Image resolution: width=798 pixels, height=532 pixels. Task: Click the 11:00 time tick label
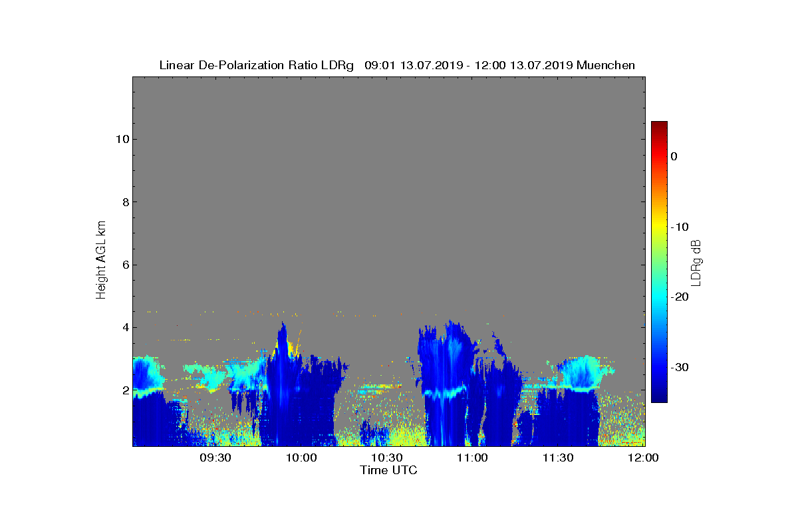coord(473,458)
